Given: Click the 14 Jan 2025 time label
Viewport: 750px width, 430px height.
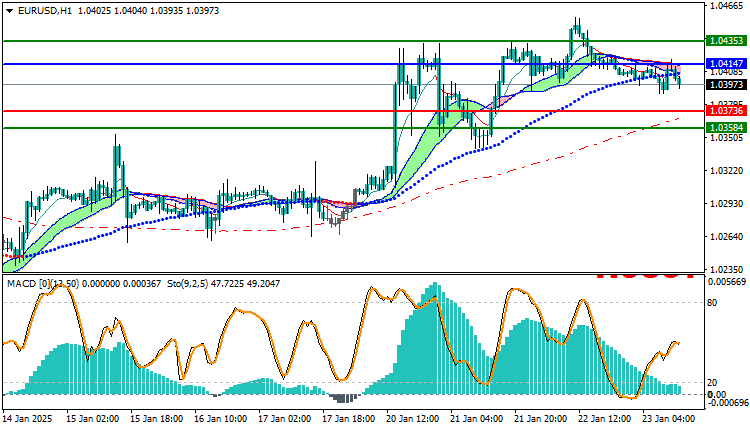Looking at the screenshot, I should pos(27,419).
